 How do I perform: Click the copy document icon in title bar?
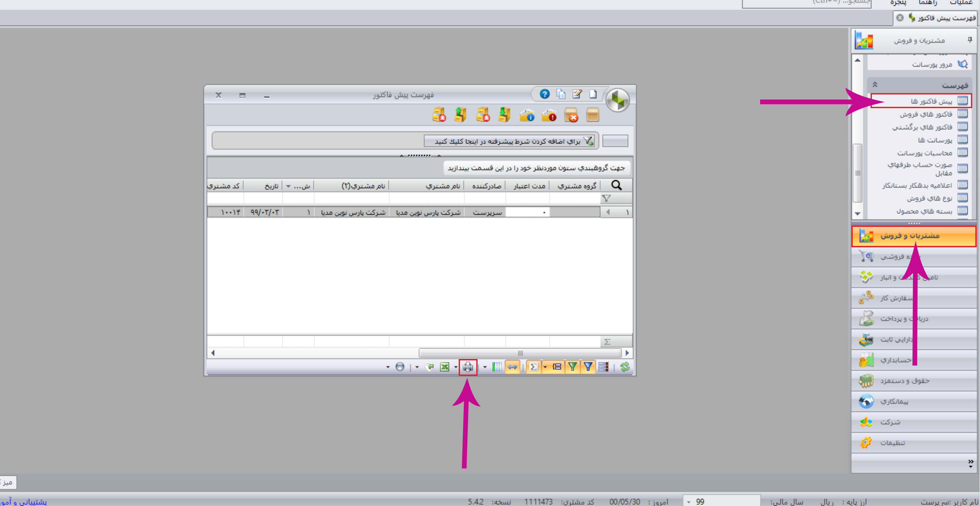[561, 94]
